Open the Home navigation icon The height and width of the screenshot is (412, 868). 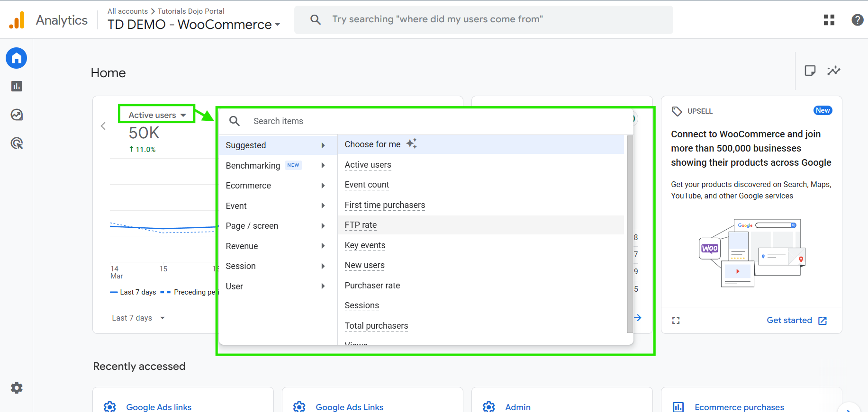pyautogui.click(x=17, y=58)
